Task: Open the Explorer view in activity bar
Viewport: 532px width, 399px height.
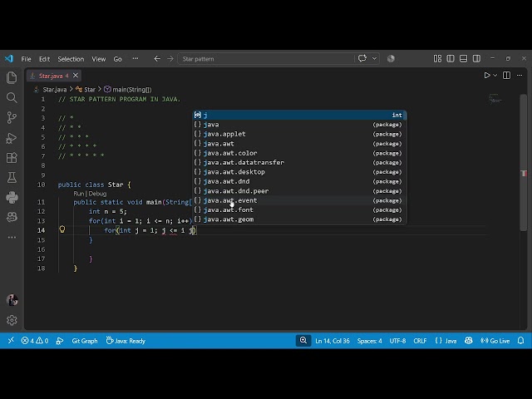Action: click(x=12, y=77)
